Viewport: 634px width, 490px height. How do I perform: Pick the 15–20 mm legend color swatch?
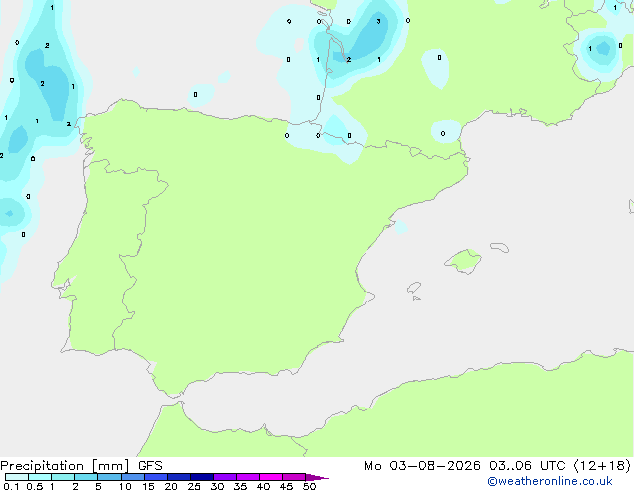tap(155, 477)
